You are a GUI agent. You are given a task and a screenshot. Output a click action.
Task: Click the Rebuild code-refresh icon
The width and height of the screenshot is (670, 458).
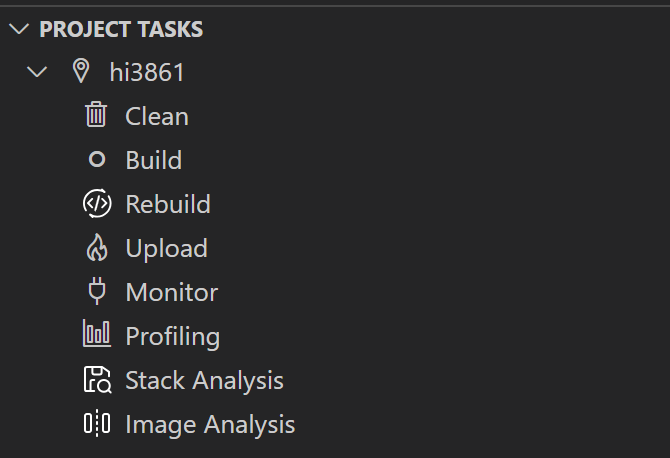pos(97,203)
